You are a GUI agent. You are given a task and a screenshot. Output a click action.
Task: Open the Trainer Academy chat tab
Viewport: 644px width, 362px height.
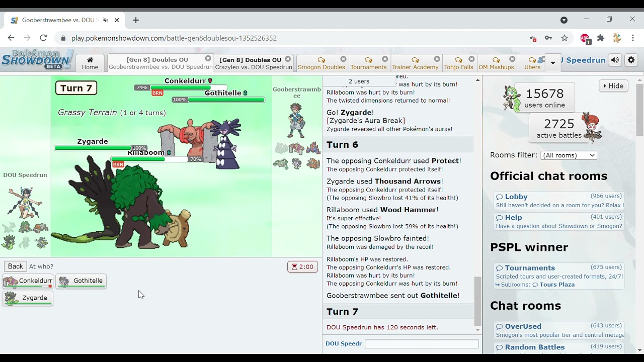click(415, 63)
